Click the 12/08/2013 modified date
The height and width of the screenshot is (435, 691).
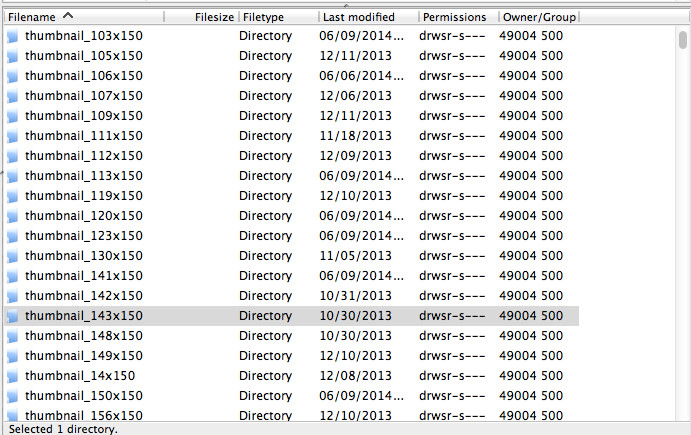(x=355, y=376)
